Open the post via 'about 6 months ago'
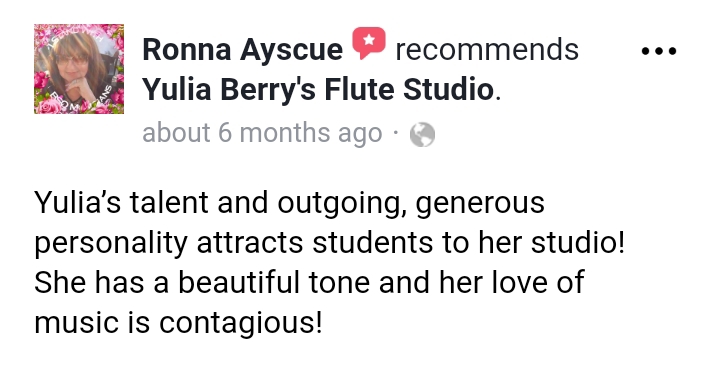This screenshot has height=372, width=717. tap(262, 133)
